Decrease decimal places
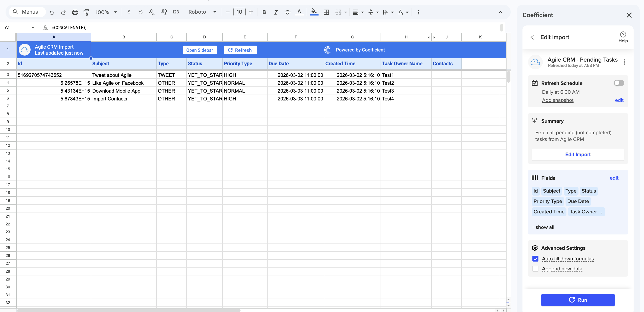 click(152, 12)
